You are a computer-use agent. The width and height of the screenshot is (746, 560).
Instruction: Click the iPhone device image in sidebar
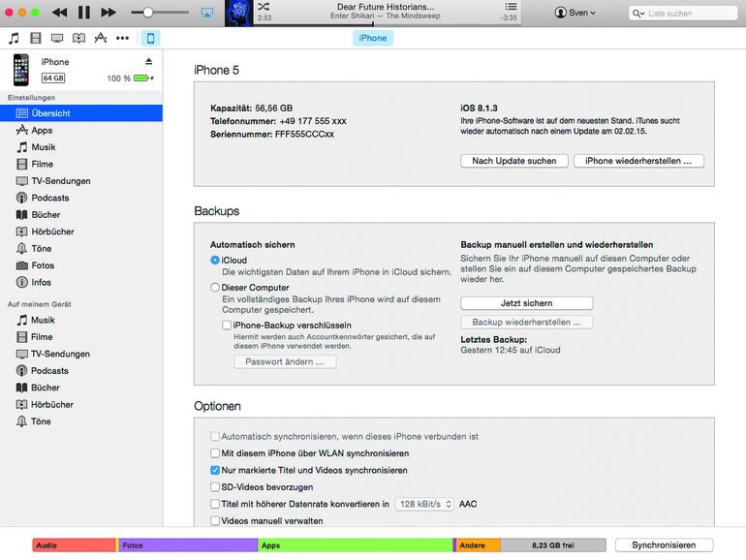click(21, 70)
